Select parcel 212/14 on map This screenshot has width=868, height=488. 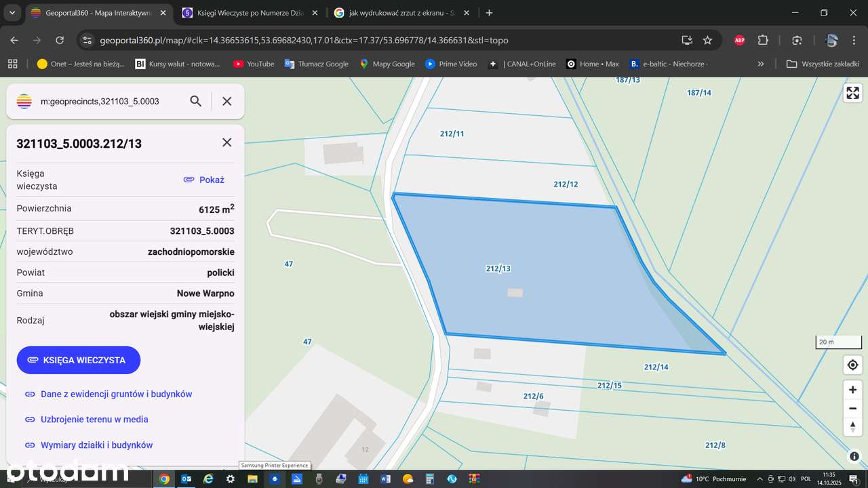656,367
